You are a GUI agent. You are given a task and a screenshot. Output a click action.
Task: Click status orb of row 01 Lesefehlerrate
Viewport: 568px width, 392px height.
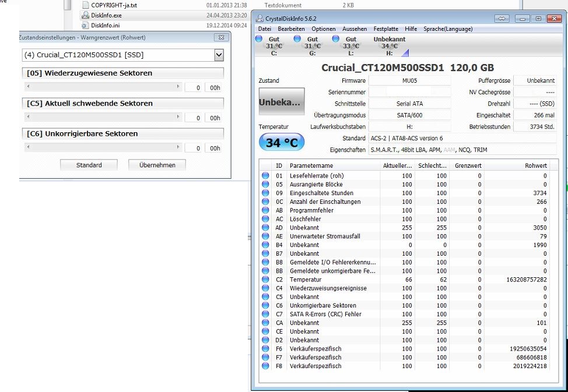pos(265,175)
